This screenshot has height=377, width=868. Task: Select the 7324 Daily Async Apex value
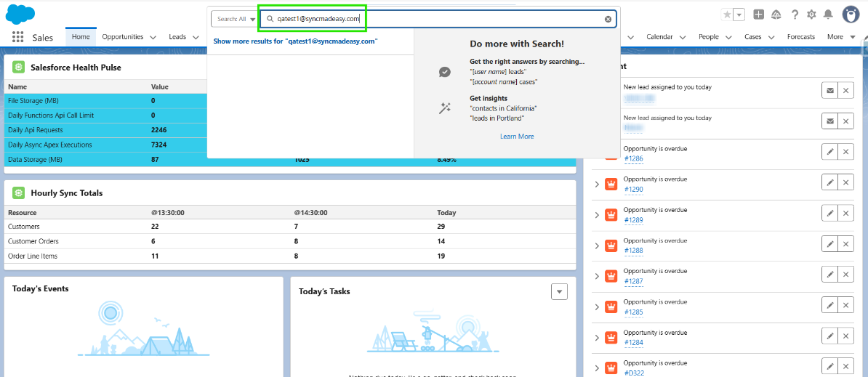point(159,145)
